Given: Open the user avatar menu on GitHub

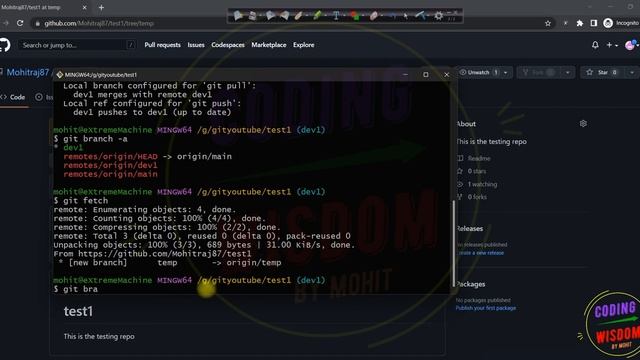Looking at the screenshot, I should click(x=631, y=45).
